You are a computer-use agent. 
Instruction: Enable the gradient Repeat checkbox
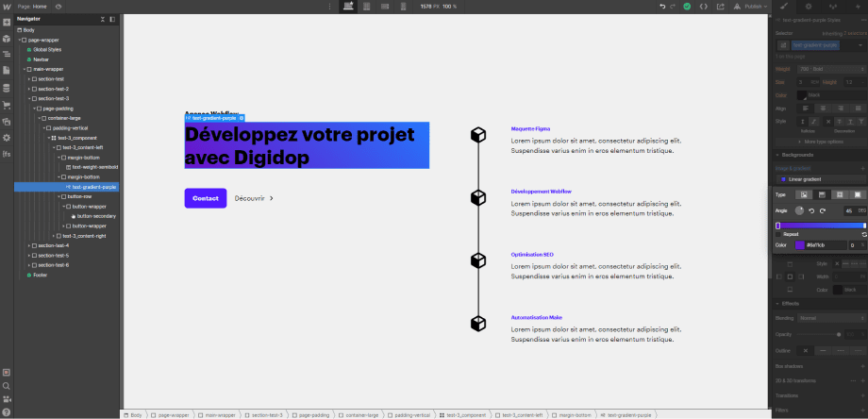tap(778, 234)
